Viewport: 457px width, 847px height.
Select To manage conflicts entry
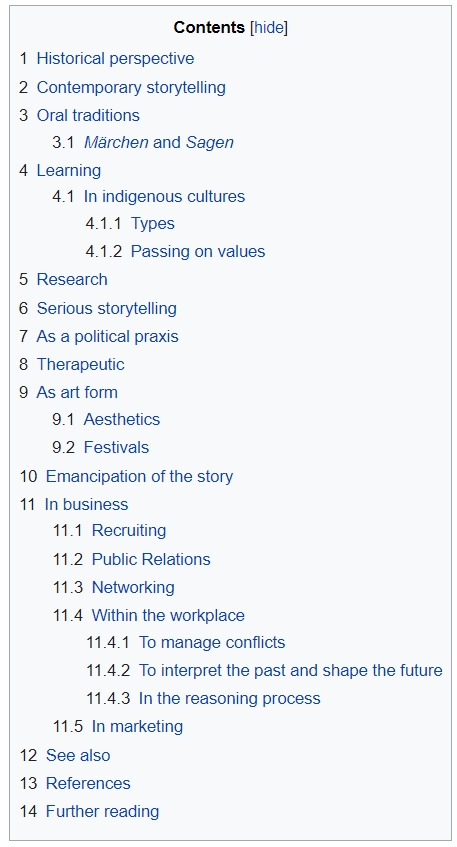212,642
